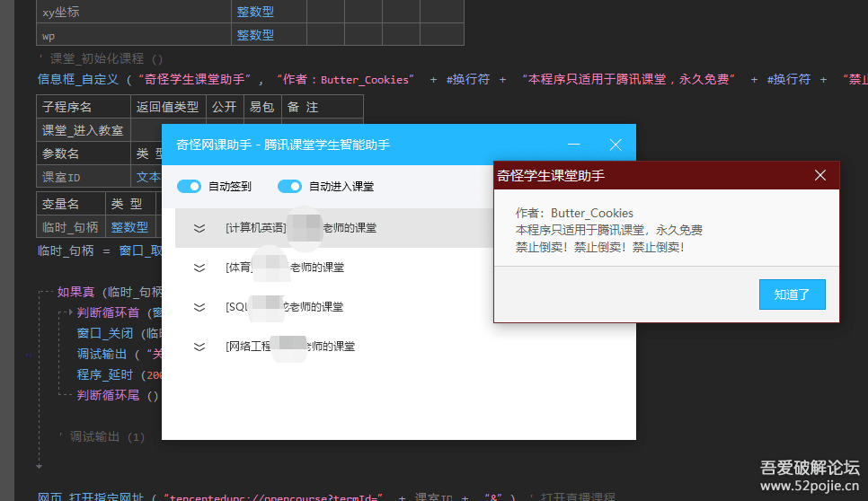Select the [SQL 老师的课堂 row text
868x501 pixels.
tap(285, 307)
